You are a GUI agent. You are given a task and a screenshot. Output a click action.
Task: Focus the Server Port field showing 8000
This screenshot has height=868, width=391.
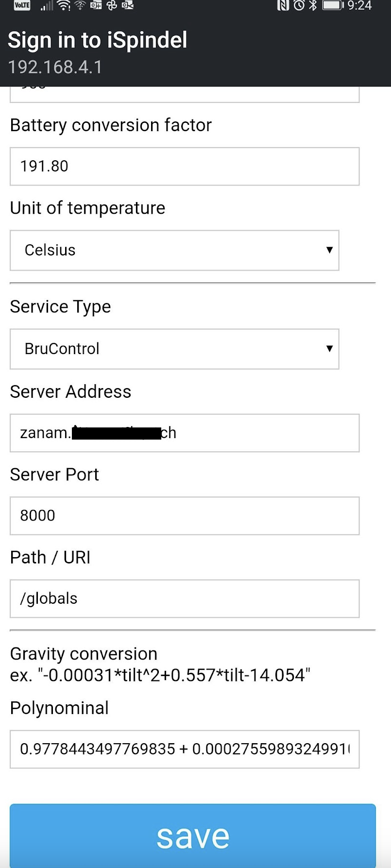(x=185, y=515)
